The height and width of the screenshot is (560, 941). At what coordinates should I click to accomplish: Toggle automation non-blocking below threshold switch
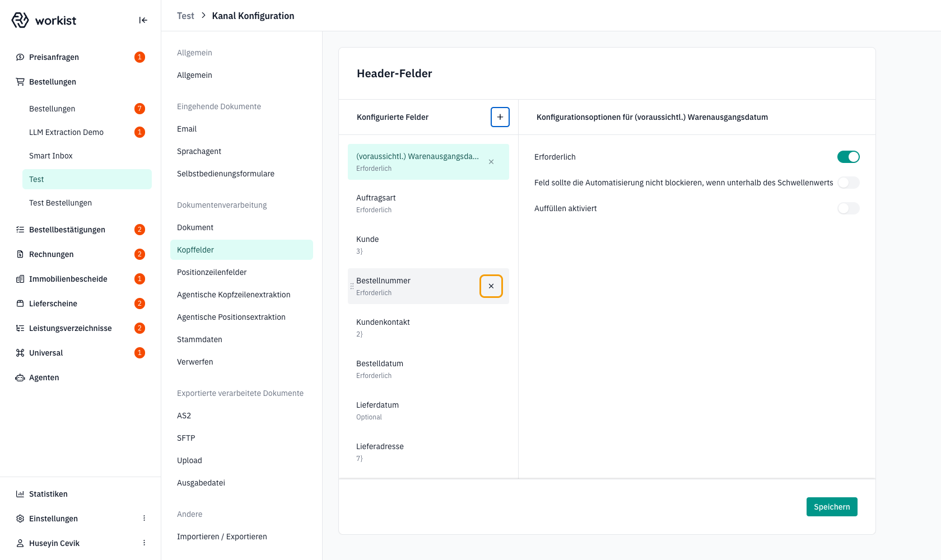(x=849, y=183)
